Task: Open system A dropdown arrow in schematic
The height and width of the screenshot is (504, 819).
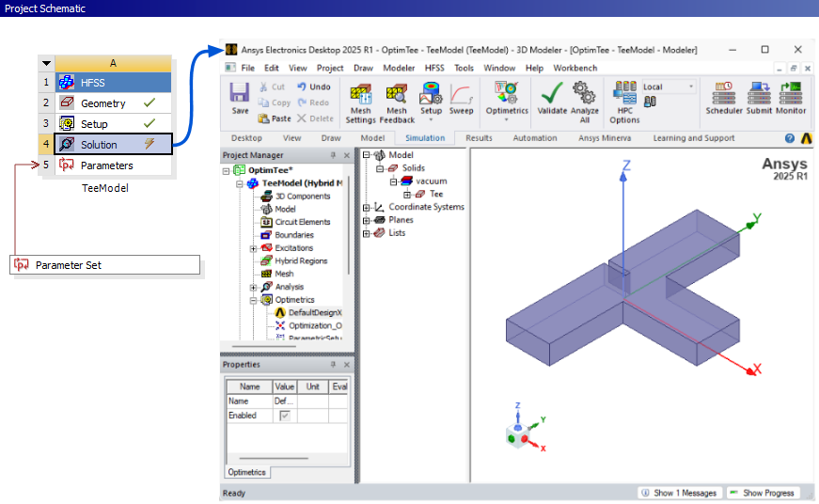Action: (x=46, y=63)
